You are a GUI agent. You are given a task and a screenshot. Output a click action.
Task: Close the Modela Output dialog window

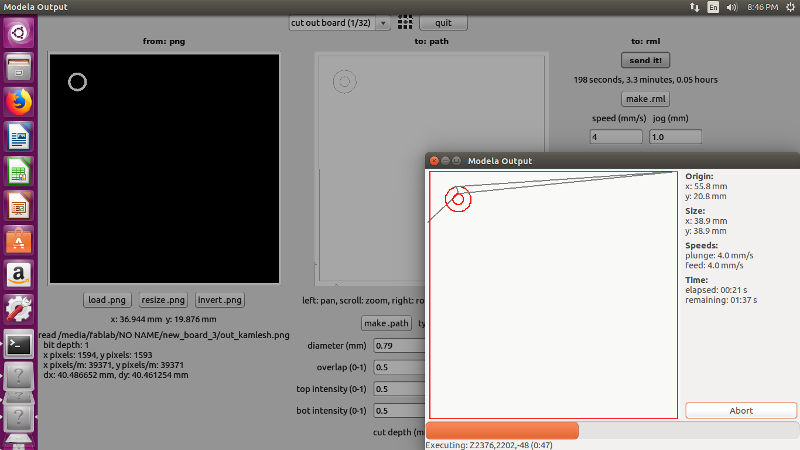coord(434,161)
